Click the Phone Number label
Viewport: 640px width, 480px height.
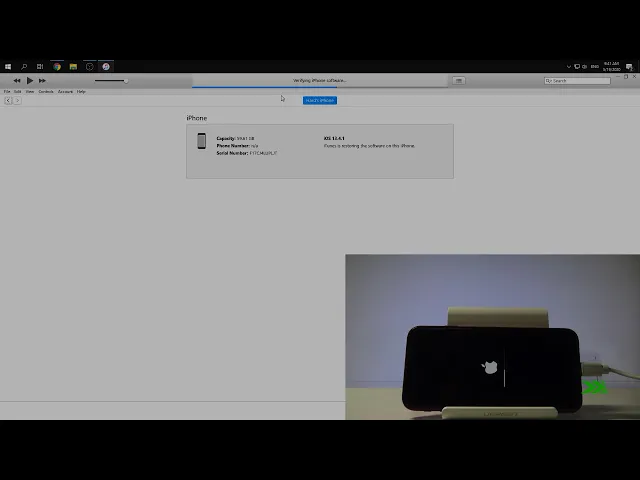click(x=233, y=146)
